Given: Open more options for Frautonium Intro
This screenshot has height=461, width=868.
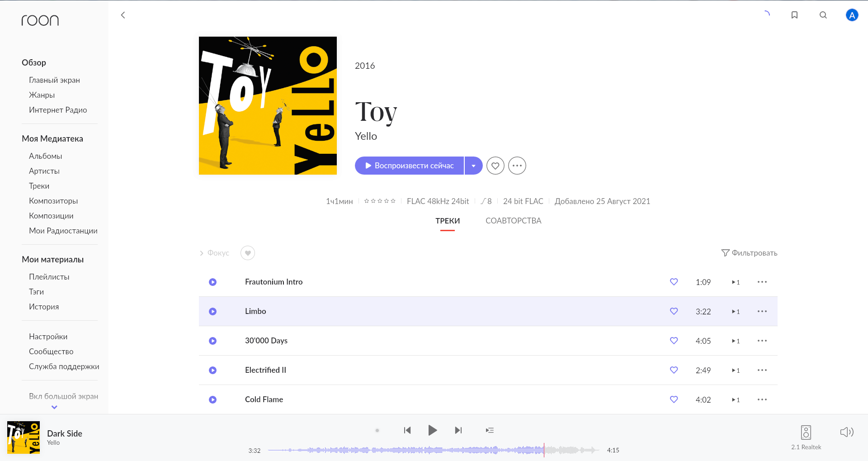Looking at the screenshot, I should tap(762, 282).
